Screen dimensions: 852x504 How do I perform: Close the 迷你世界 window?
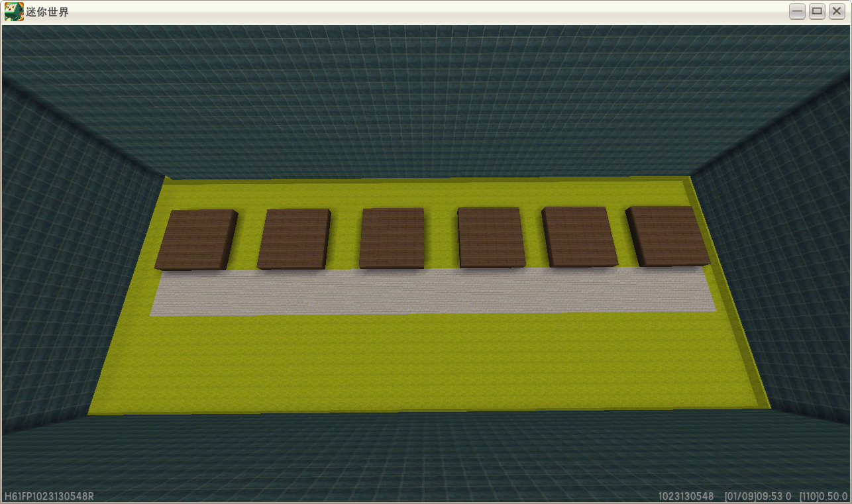(x=837, y=11)
